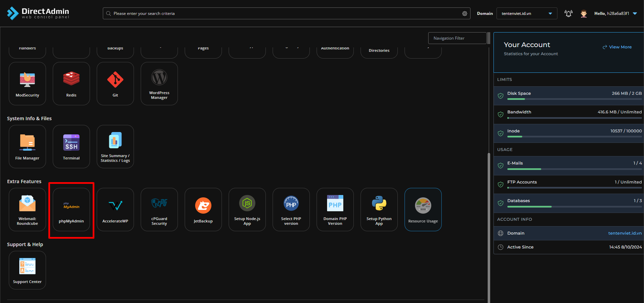Open View More account statistics

[x=617, y=47]
